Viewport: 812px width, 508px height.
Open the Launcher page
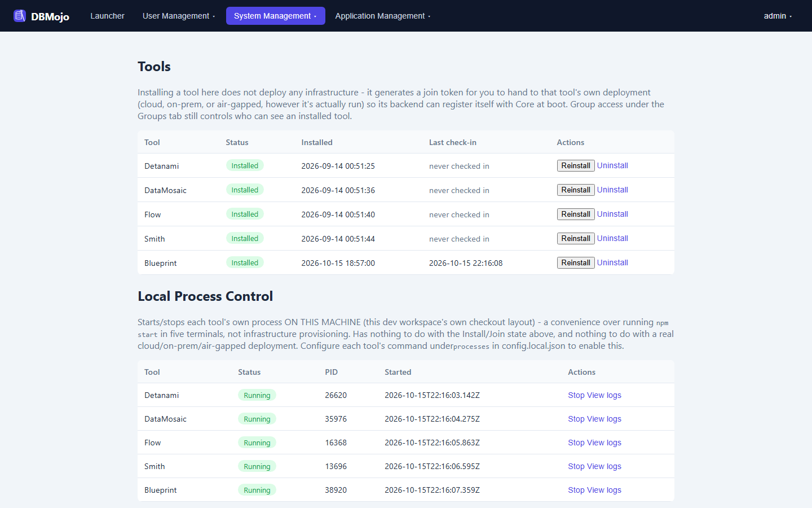click(107, 16)
